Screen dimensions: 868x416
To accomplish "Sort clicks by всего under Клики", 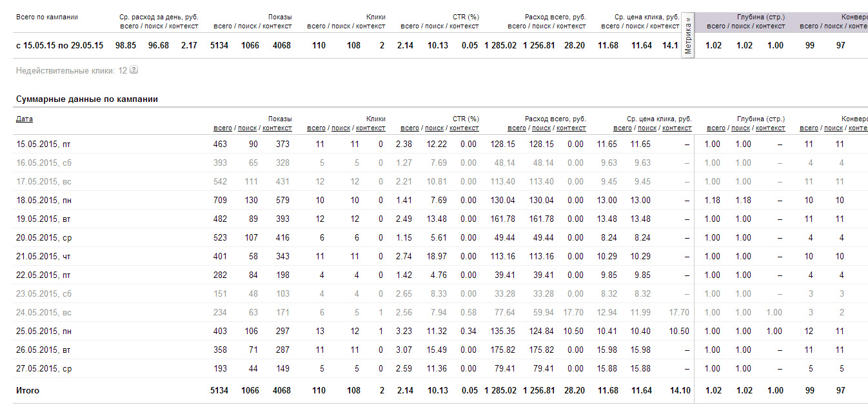I will pos(317,128).
